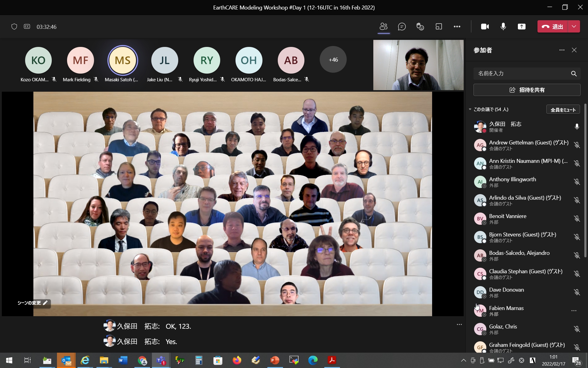Open Firefox from taskbar

point(237,360)
